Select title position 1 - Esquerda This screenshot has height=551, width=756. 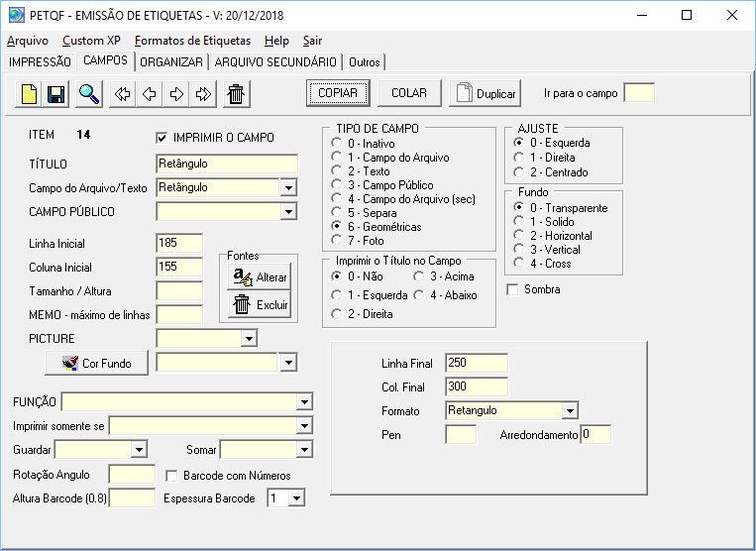(337, 295)
